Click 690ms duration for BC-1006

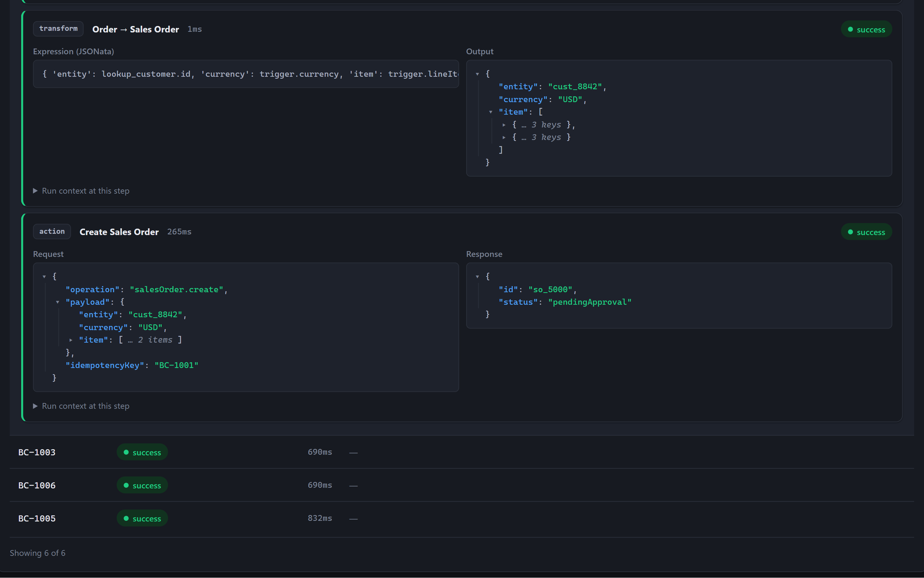(320, 485)
